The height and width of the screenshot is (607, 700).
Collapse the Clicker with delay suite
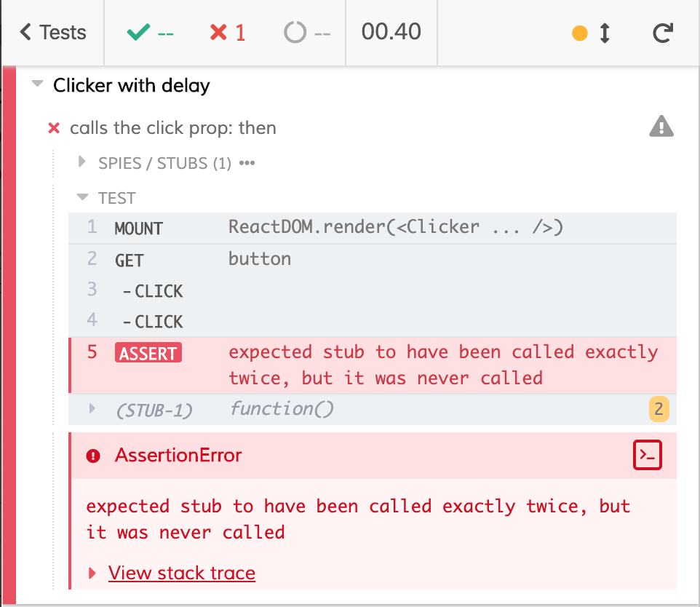37,83
